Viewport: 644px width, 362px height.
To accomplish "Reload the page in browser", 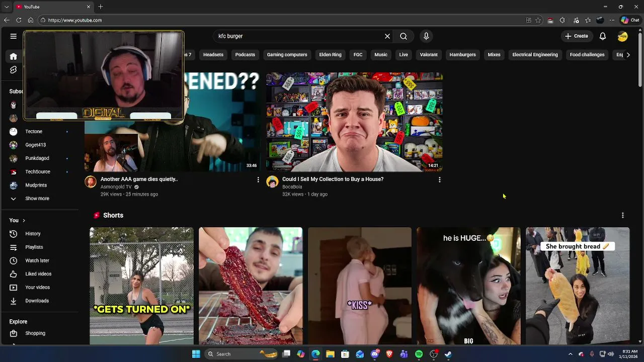I will (x=19, y=20).
